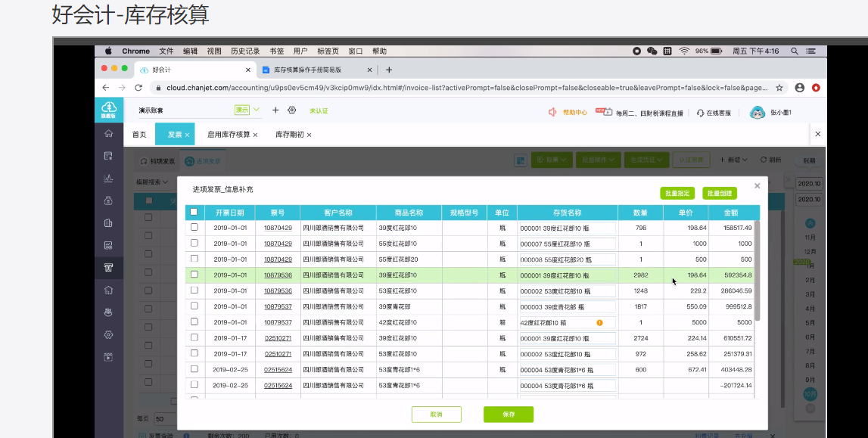Click the 在线客服 headset icon

coord(700,112)
